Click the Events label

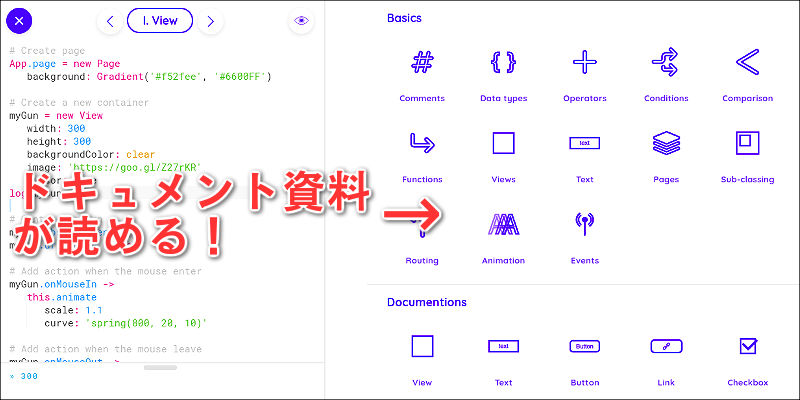[x=585, y=261]
